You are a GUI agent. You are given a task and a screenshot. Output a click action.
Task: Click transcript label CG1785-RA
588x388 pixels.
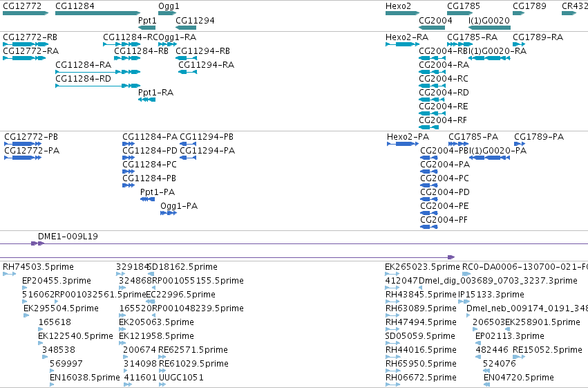472,37
